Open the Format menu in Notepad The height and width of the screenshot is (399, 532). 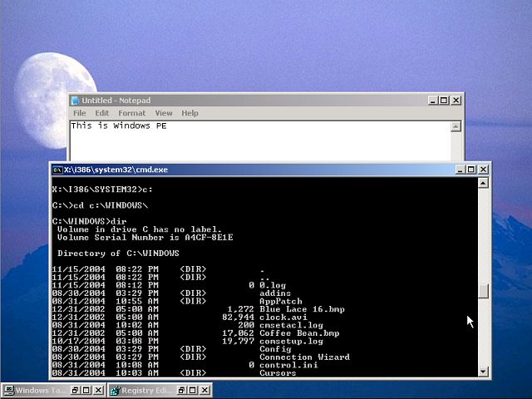pyautogui.click(x=131, y=113)
